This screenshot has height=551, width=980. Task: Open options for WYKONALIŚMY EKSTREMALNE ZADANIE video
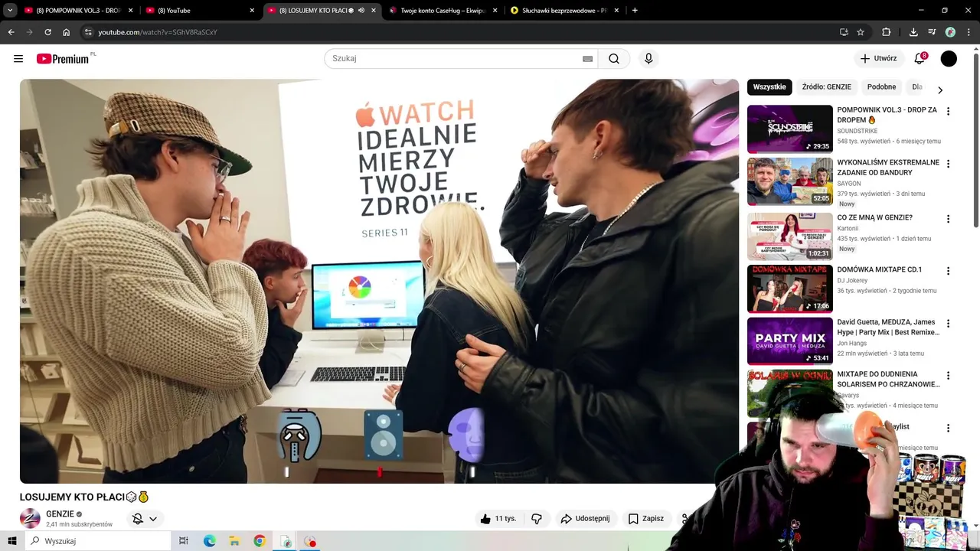[948, 164]
